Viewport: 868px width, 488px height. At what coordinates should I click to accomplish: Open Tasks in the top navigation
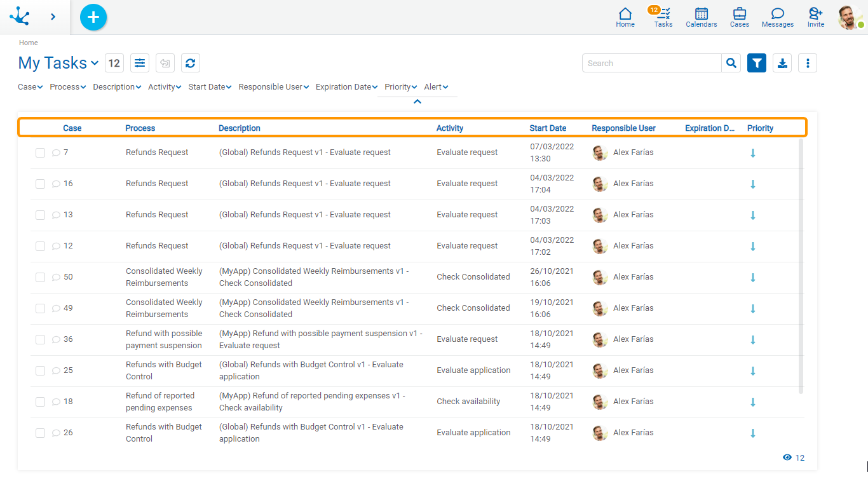click(x=663, y=17)
